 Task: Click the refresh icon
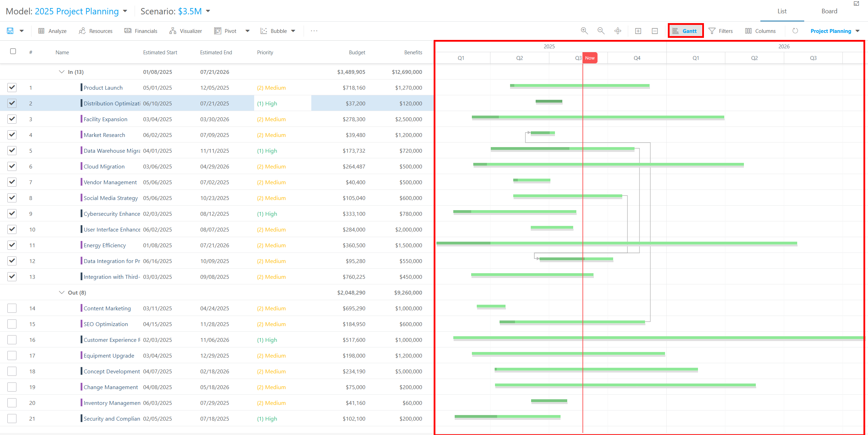point(795,31)
